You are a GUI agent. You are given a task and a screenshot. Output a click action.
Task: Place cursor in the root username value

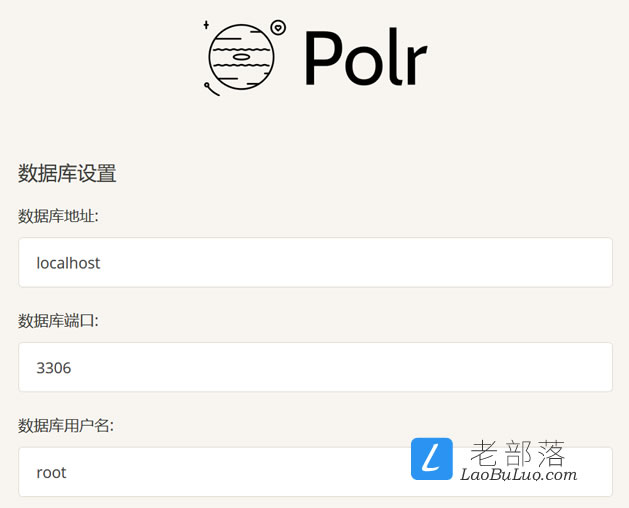[x=51, y=473]
